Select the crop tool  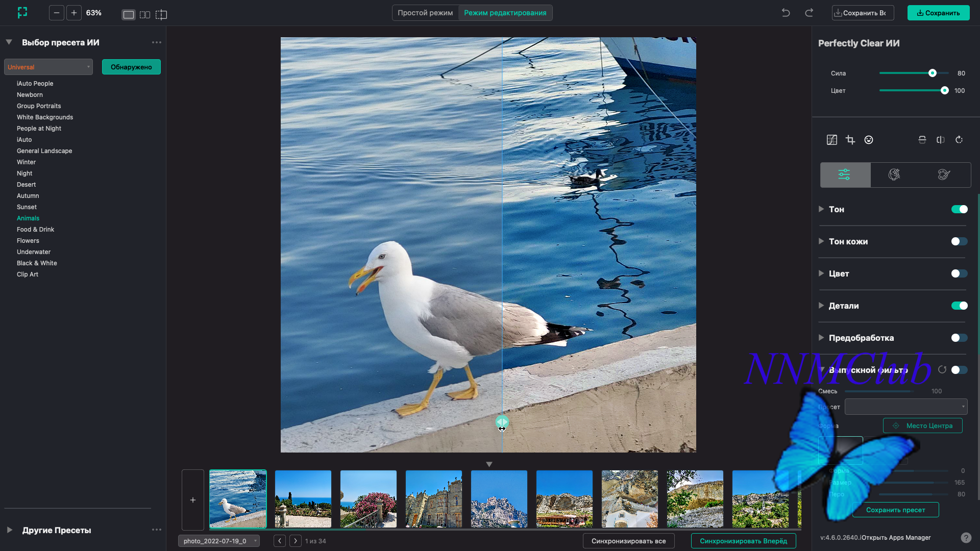click(x=850, y=140)
